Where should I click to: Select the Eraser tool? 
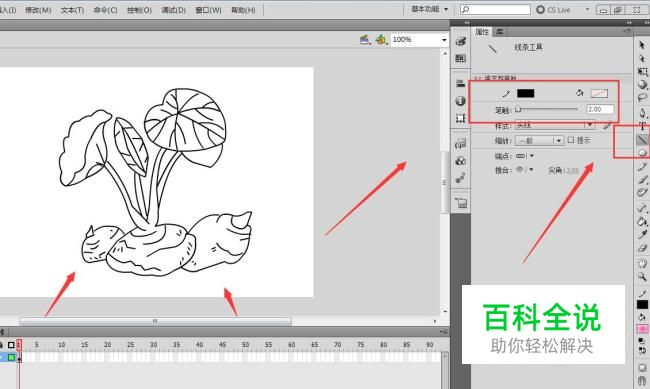[x=642, y=248]
